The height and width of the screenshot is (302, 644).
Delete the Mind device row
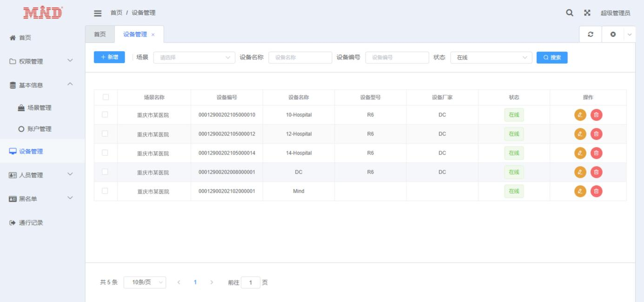(x=597, y=191)
